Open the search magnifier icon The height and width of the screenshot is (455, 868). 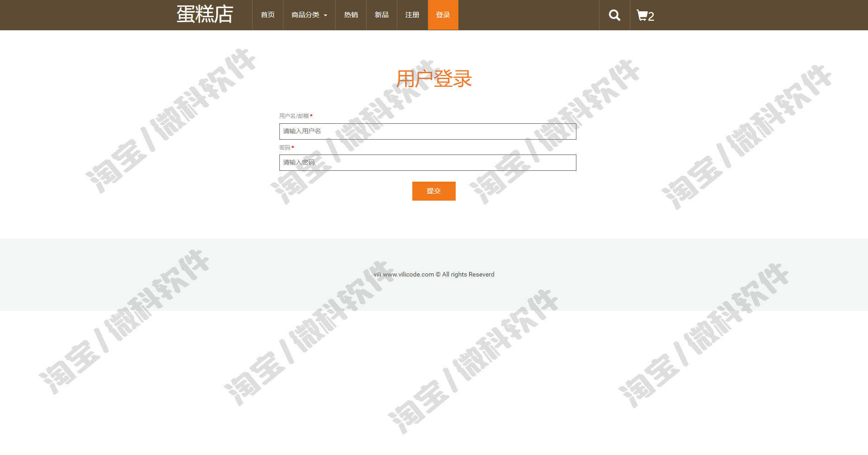click(614, 15)
